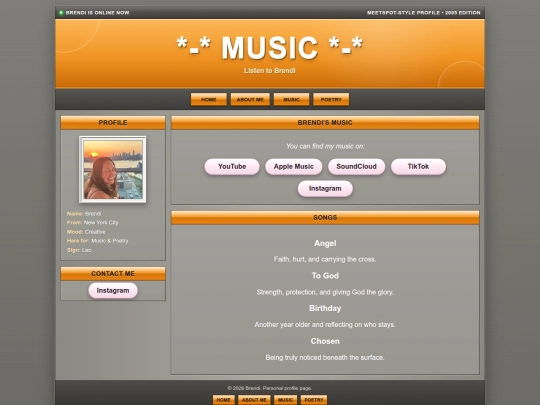The height and width of the screenshot is (405, 540).
Task: Click the PROFILE panel header
Action: pyautogui.click(x=113, y=123)
